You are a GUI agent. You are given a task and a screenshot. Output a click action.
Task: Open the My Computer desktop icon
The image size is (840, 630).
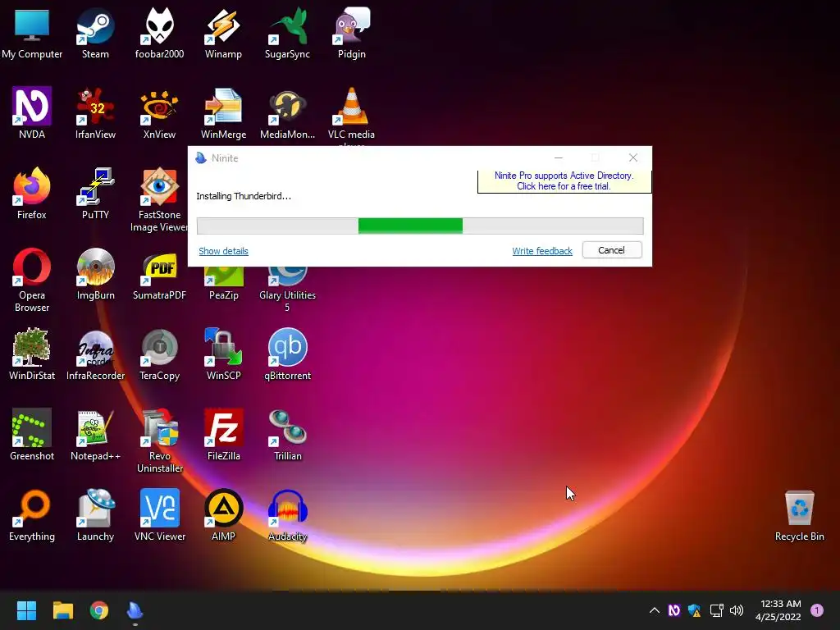tap(32, 33)
